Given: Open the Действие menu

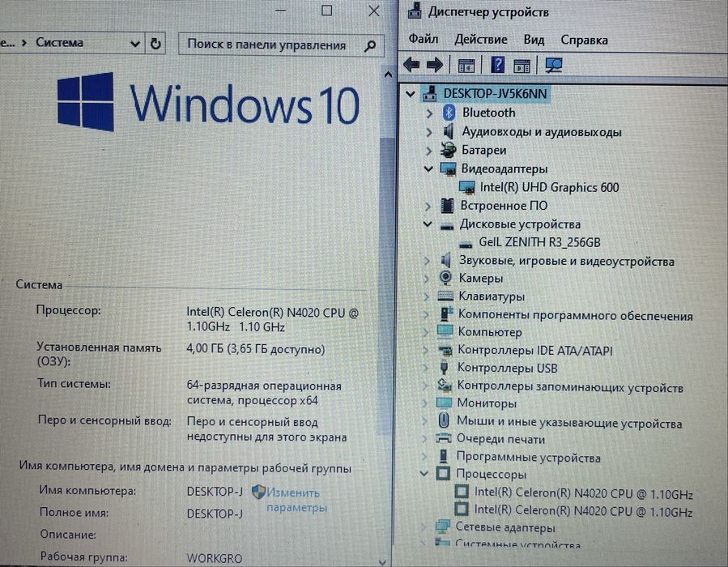Looking at the screenshot, I should point(480,40).
